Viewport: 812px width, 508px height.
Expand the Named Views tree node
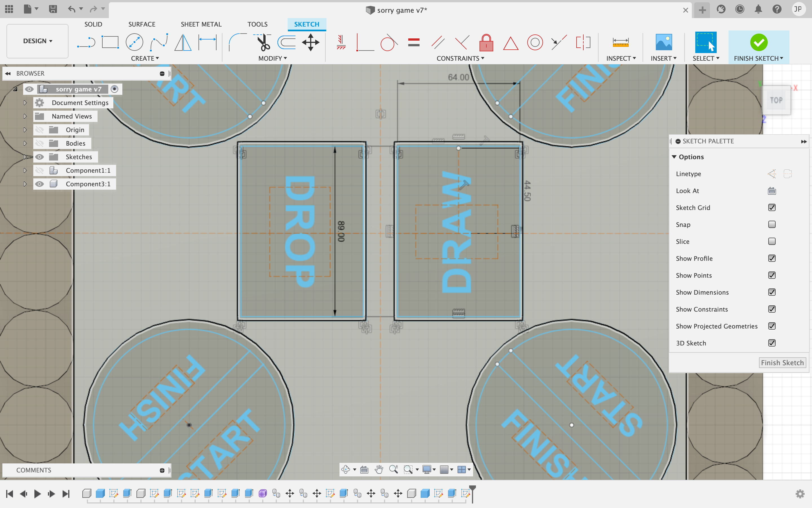[x=25, y=116]
